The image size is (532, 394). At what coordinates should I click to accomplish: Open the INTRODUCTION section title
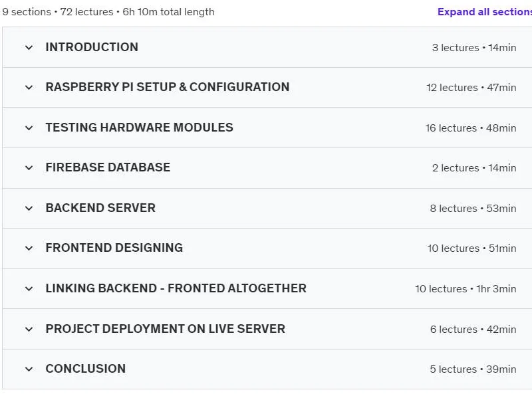92,47
